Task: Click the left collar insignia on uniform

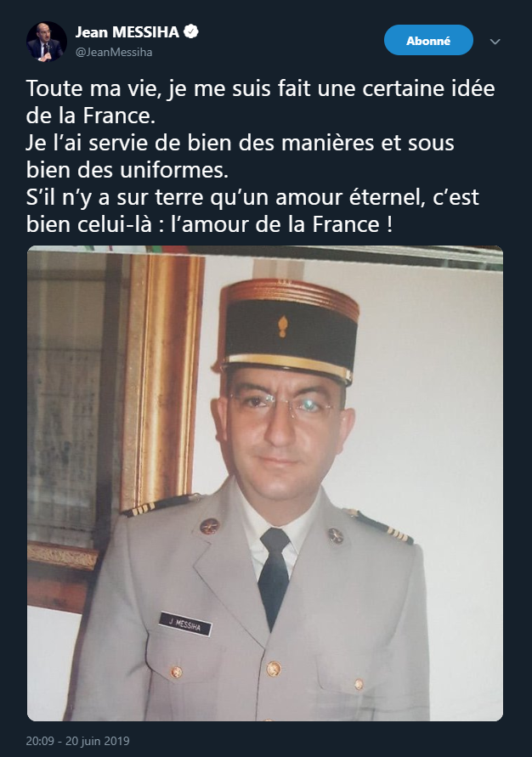Action: pos(210,526)
